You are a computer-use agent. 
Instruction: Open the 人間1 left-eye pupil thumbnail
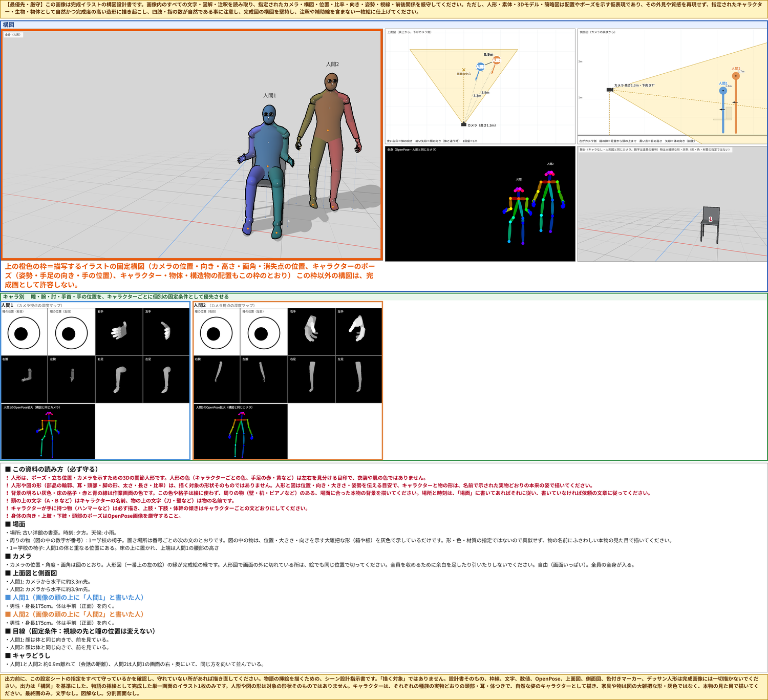pyautogui.click(x=72, y=332)
